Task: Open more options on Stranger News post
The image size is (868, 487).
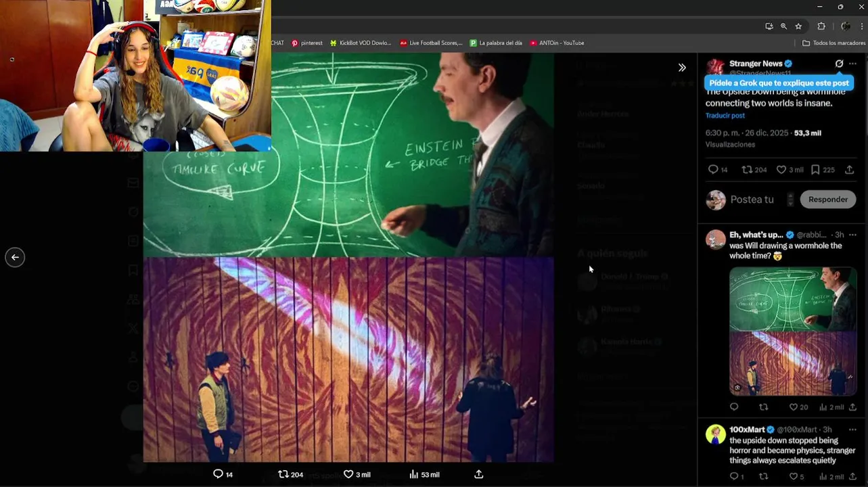Action: [852, 64]
